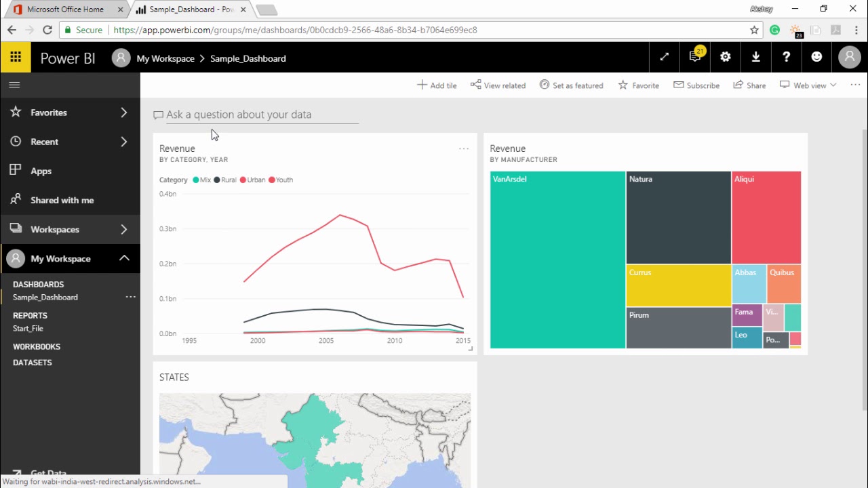
Task: Click the browser address bar URL
Action: click(295, 30)
